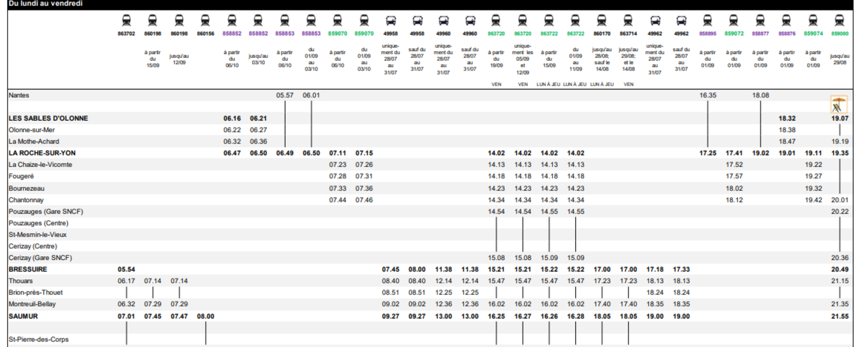Select the train icon above 859074
The image size is (868, 347).
(x=813, y=20)
